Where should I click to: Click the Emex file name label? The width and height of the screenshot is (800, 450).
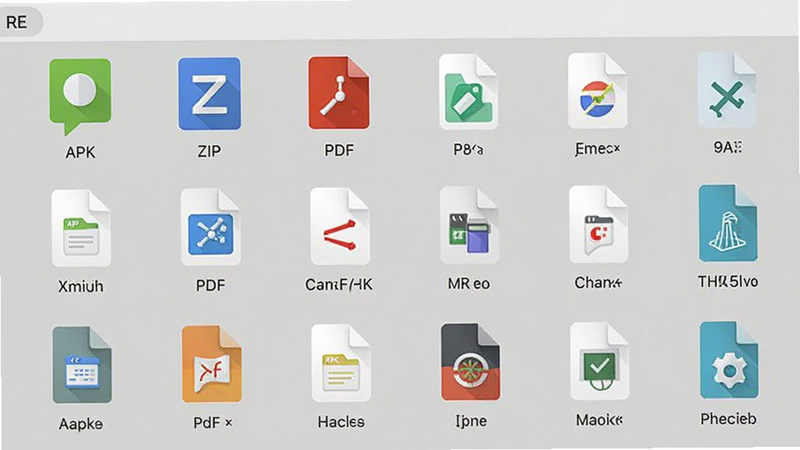tap(597, 148)
